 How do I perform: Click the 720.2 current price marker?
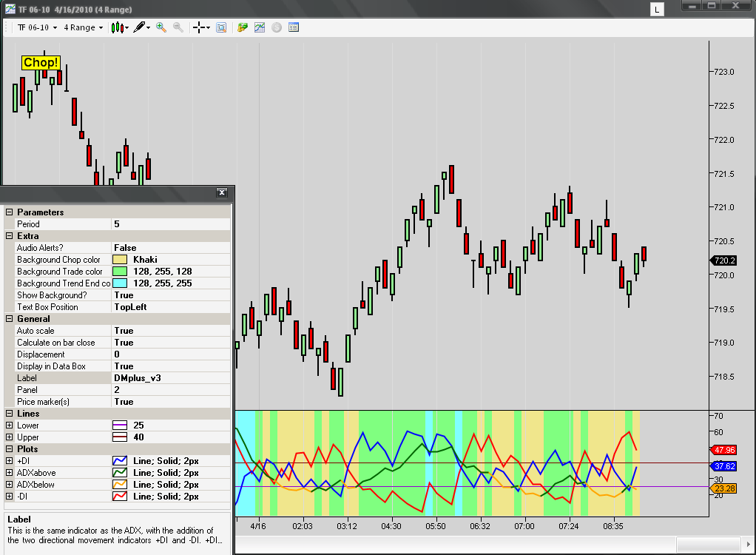coord(723,261)
